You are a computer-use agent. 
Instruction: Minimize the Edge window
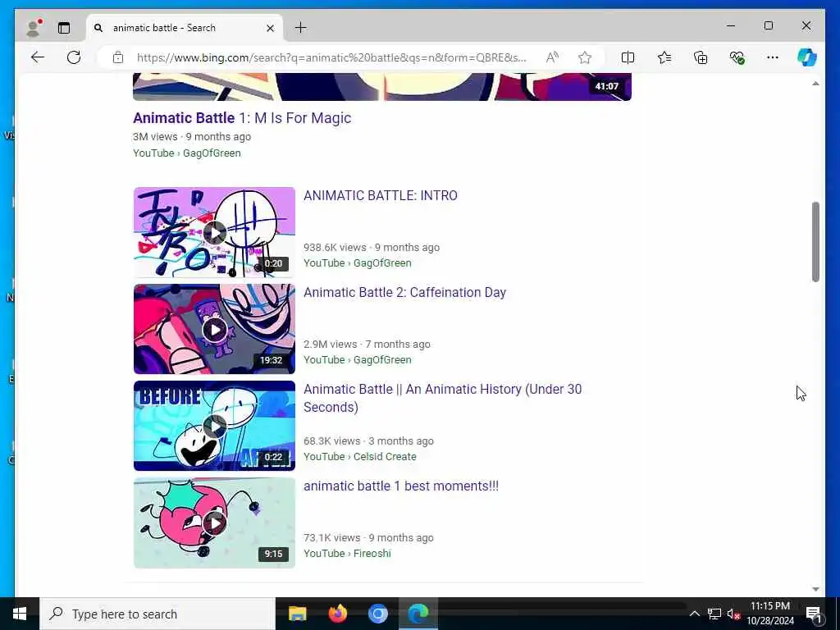(x=731, y=25)
